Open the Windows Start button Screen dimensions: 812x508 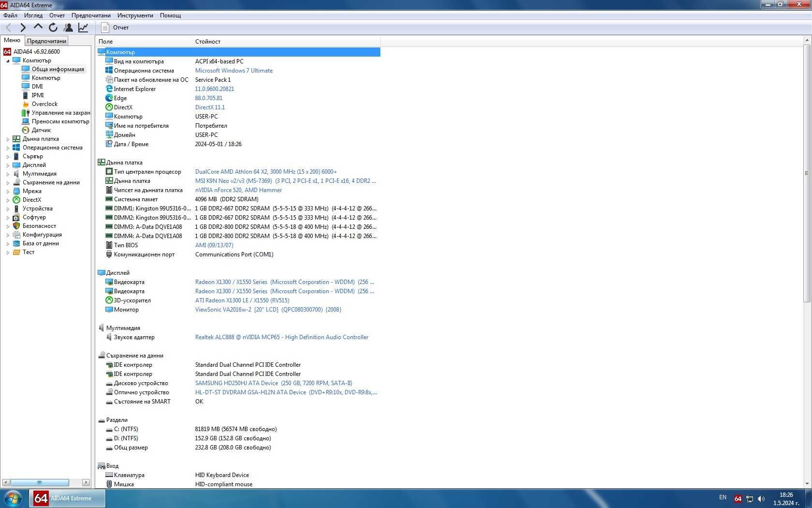(x=13, y=498)
